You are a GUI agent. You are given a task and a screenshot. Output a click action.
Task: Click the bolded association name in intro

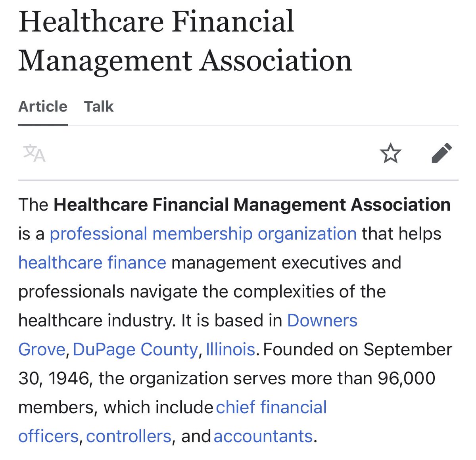click(x=252, y=205)
